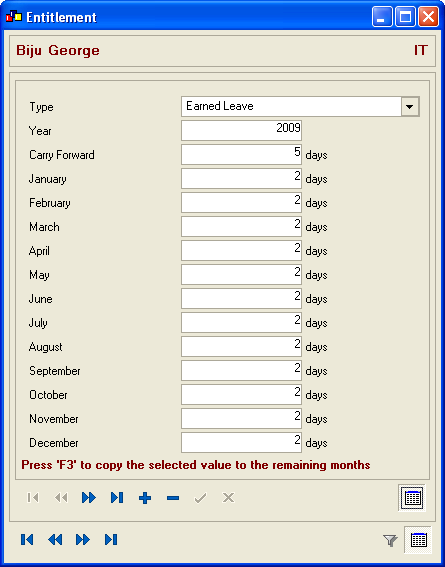Click the September days input field
Image resolution: width=445 pixels, height=567 pixels.
[x=241, y=370]
